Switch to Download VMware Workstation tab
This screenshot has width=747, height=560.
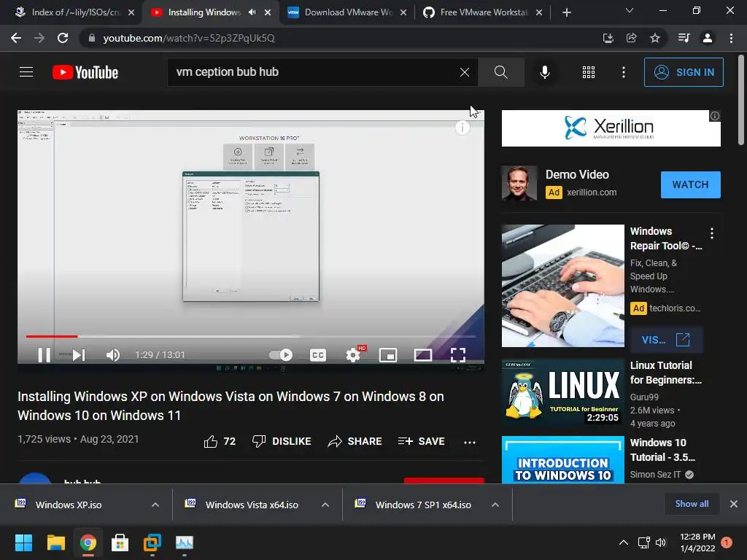tap(347, 12)
